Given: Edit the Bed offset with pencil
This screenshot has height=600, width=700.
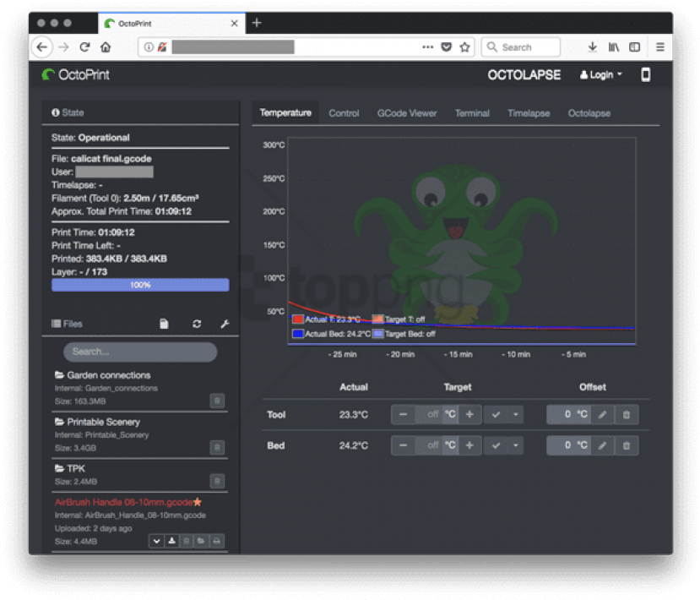Looking at the screenshot, I should [602, 445].
